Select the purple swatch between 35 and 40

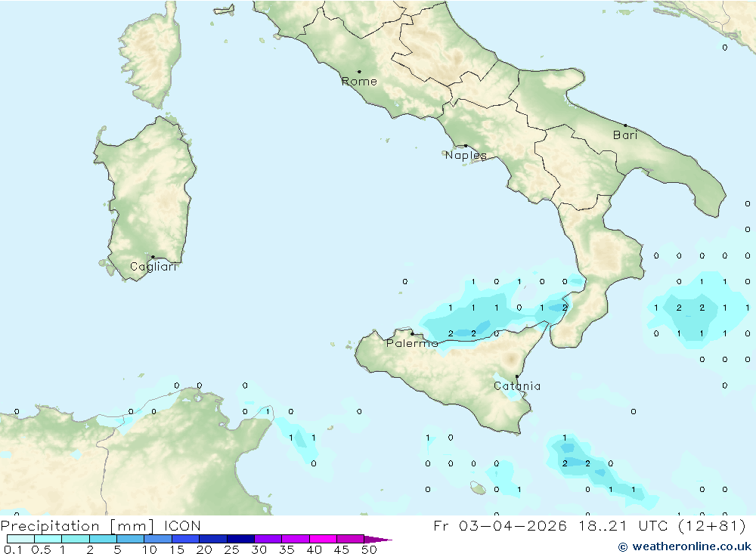[x=296, y=539]
